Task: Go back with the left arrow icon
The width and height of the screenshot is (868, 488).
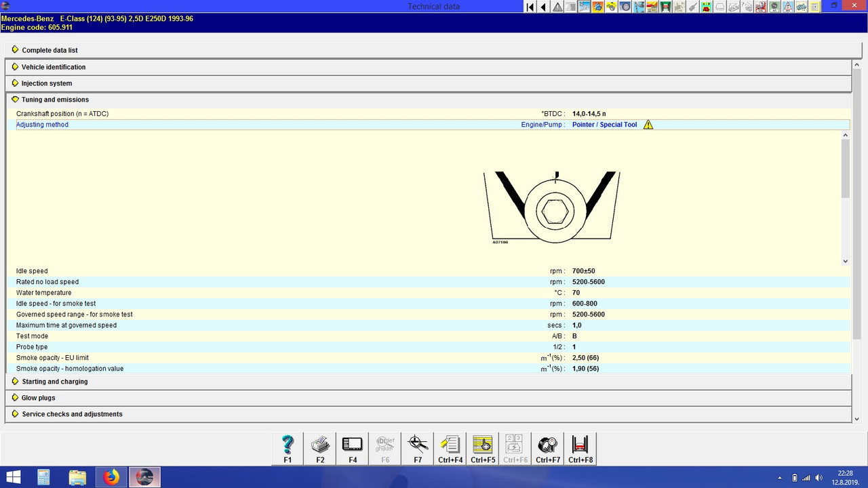Action: (544, 7)
